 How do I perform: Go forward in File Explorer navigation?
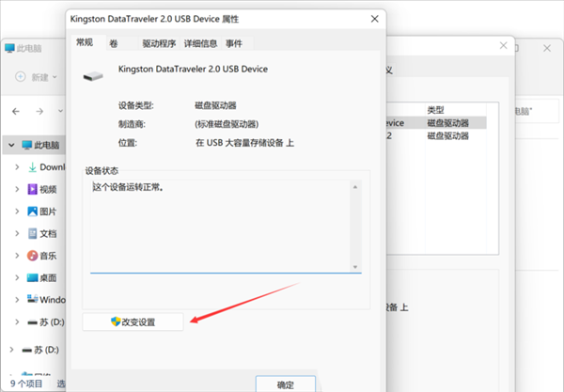[39, 112]
